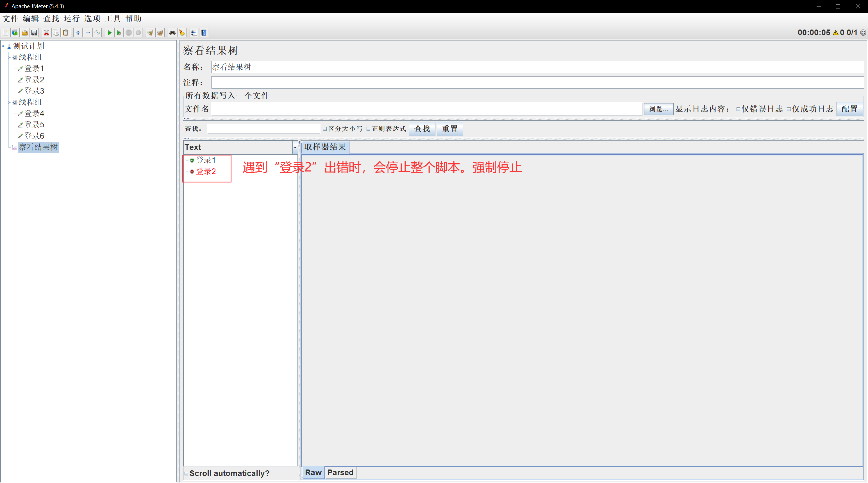Click the Save floppy disk icon
Viewport: 868px width, 483px height.
[34, 33]
